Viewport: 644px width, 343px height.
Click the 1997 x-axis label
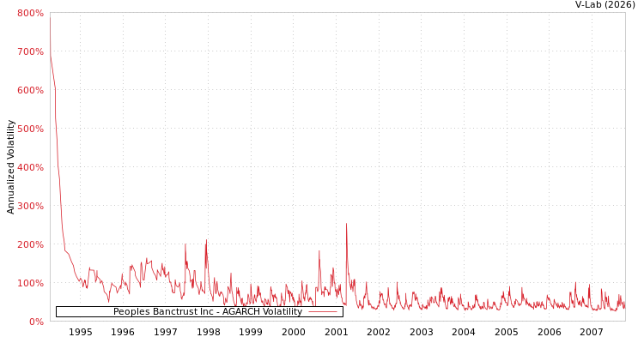tap(166, 332)
